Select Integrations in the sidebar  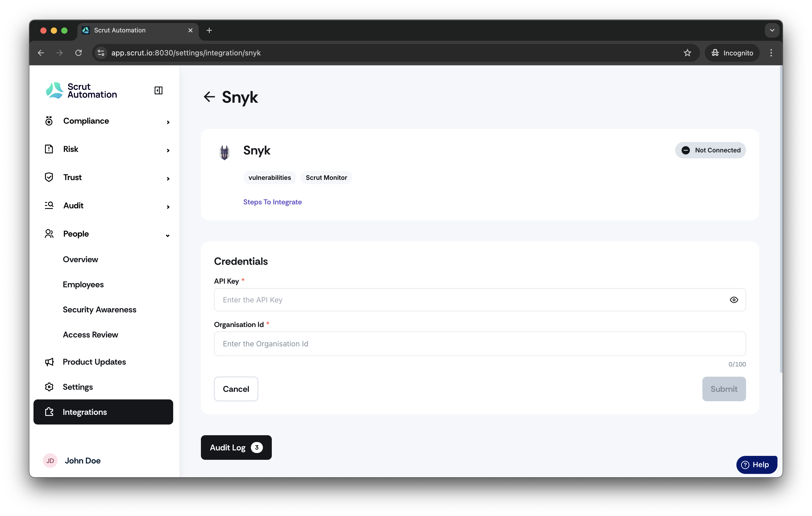pos(103,412)
